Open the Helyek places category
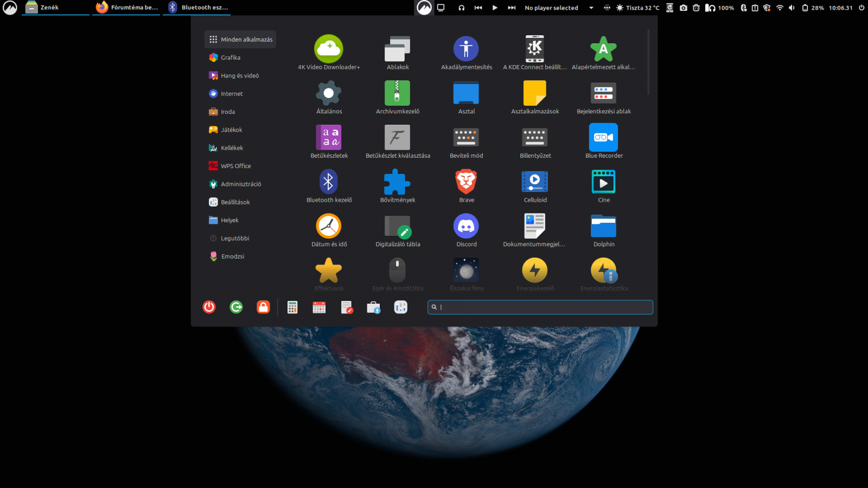This screenshot has width=868, height=488. (x=240, y=220)
